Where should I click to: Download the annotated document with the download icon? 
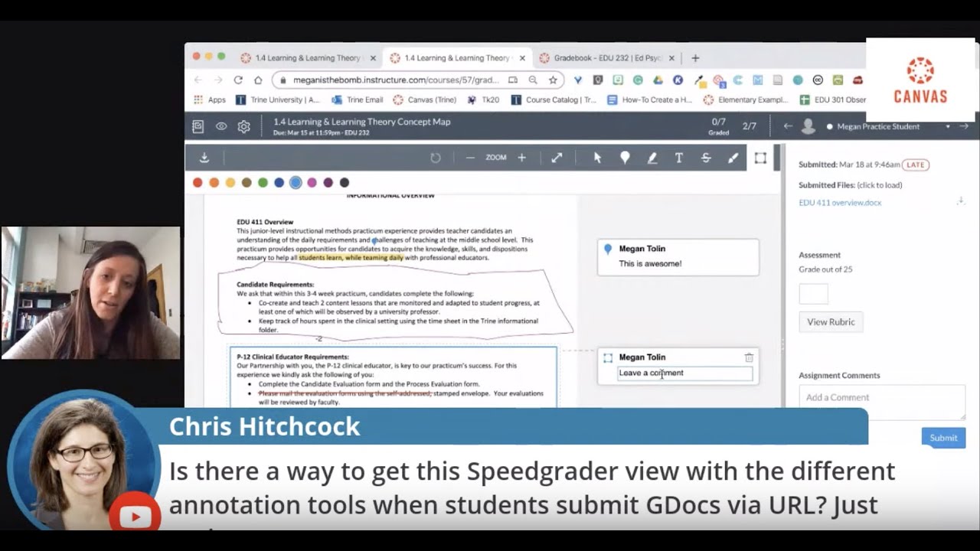(204, 158)
